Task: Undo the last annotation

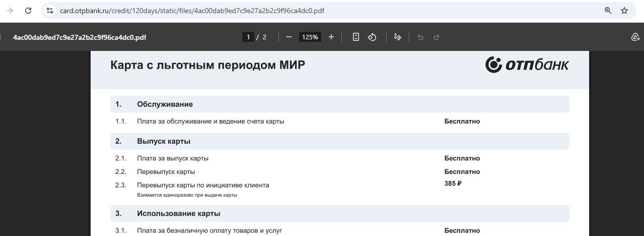Action: [x=420, y=37]
